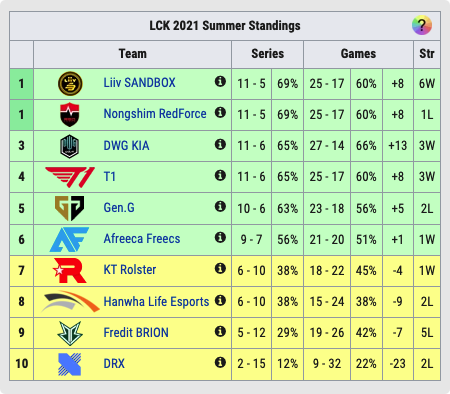Click info icon next to Afreeca Freecs

(x=220, y=237)
